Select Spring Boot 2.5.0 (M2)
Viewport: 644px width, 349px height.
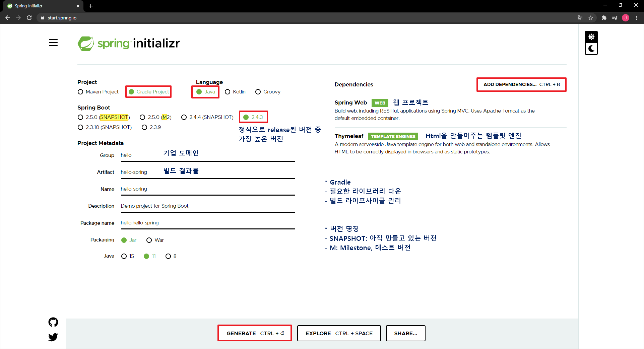click(155, 117)
